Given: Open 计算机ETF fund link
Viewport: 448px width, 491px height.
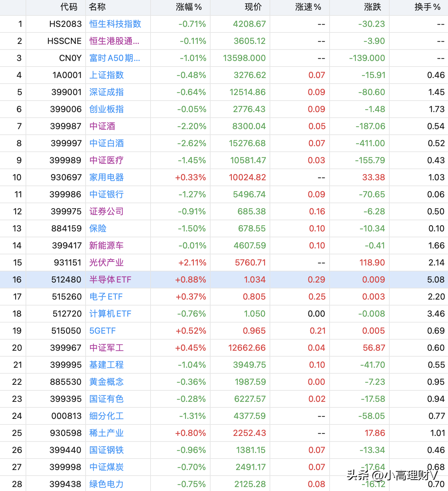Looking at the screenshot, I should click(x=110, y=314).
